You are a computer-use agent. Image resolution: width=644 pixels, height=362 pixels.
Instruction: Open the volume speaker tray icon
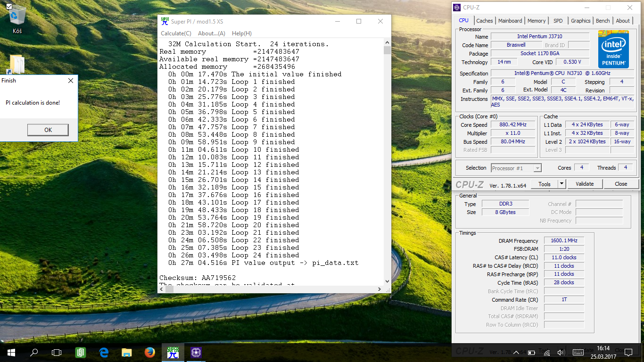(x=561, y=352)
